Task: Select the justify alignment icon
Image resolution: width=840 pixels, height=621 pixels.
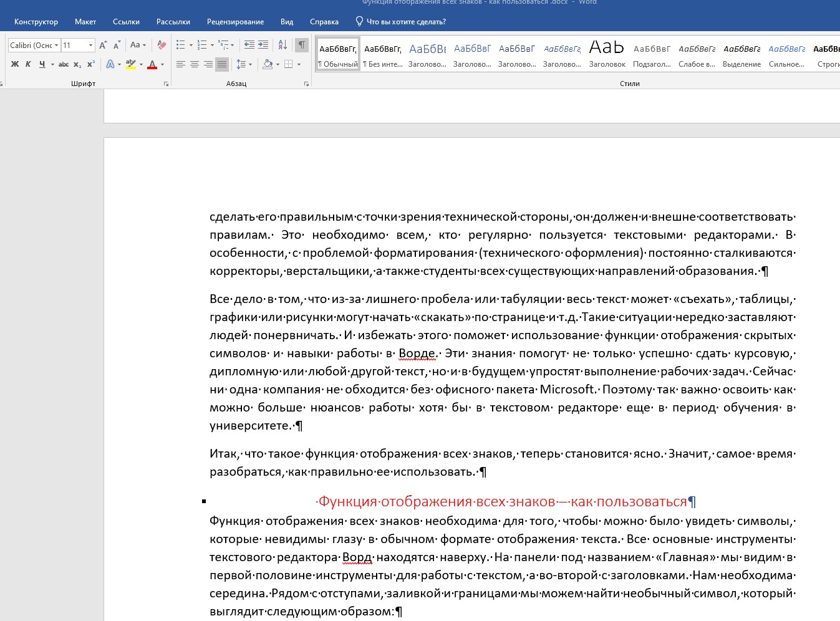Action: click(x=222, y=64)
